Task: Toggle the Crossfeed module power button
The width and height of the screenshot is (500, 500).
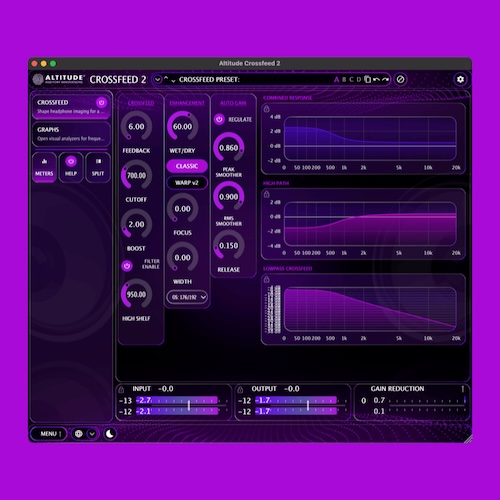Action: point(101,103)
